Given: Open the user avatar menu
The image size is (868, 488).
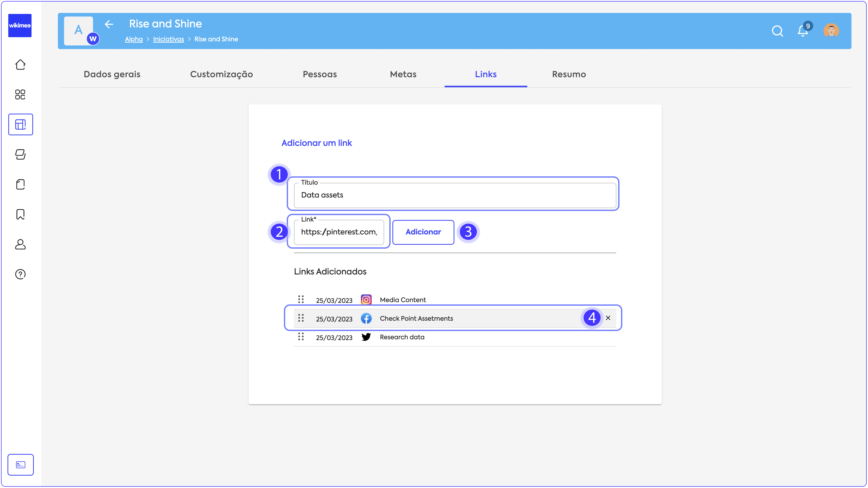Looking at the screenshot, I should [831, 31].
